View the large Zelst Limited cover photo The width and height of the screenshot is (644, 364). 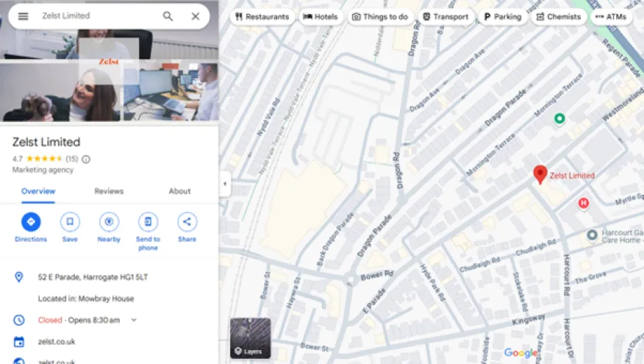coord(109,29)
